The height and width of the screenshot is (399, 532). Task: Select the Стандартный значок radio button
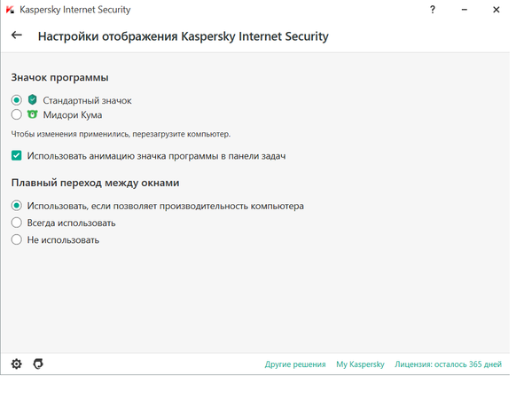coord(17,100)
